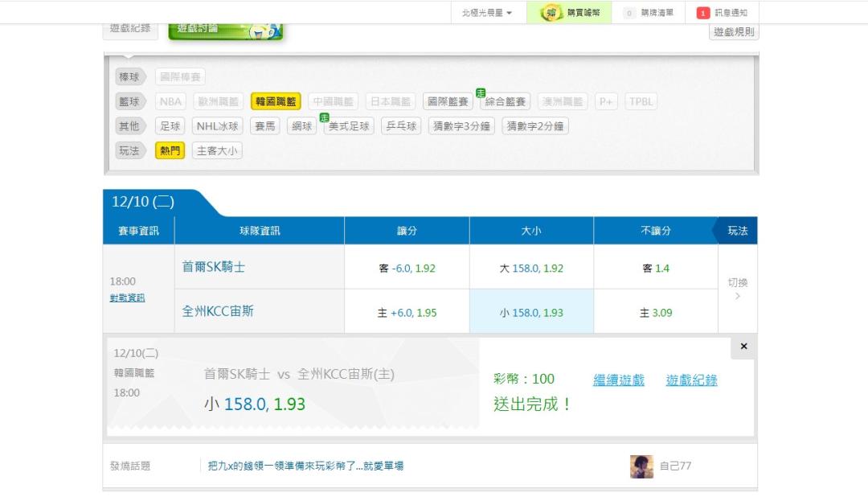Choose the 賽馬 horse racing category
Viewport: 868px width, 501px height.
pyautogui.click(x=264, y=126)
